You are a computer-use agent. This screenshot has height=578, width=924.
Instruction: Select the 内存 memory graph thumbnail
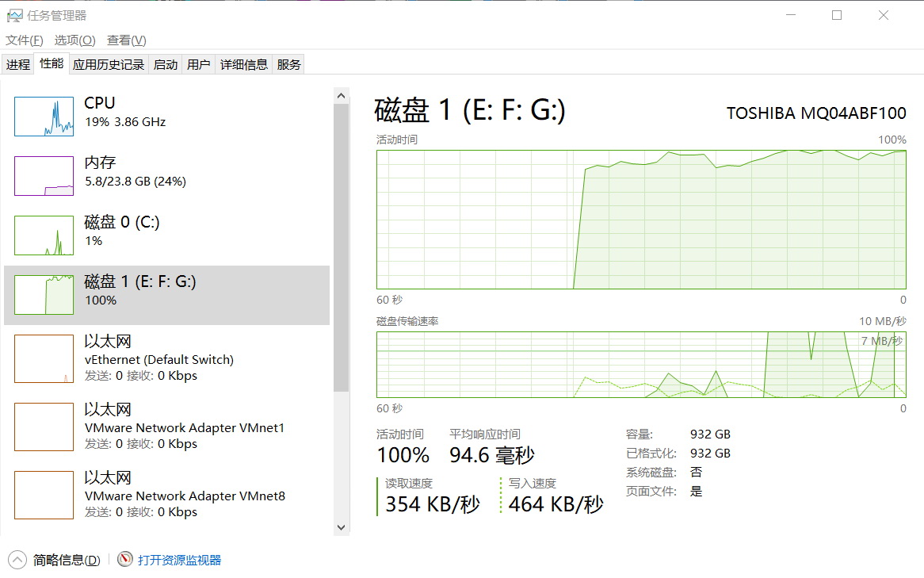point(44,176)
